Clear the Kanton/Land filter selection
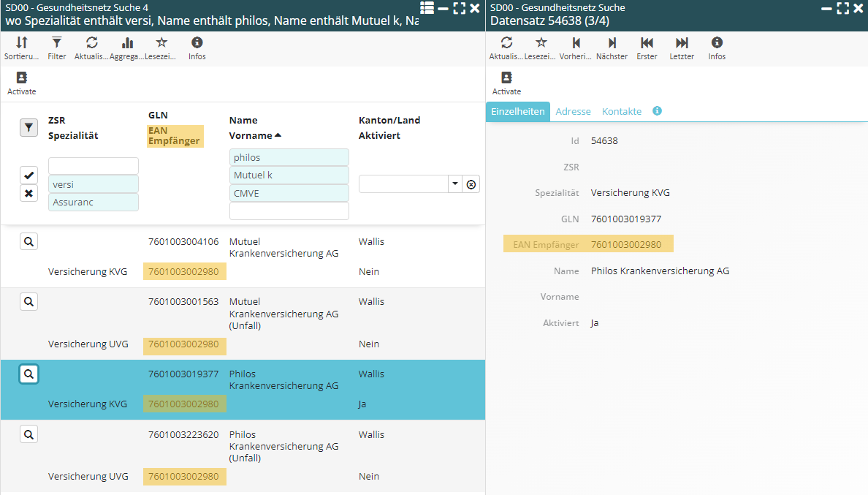Viewport: 868px width, 495px height. coord(471,184)
